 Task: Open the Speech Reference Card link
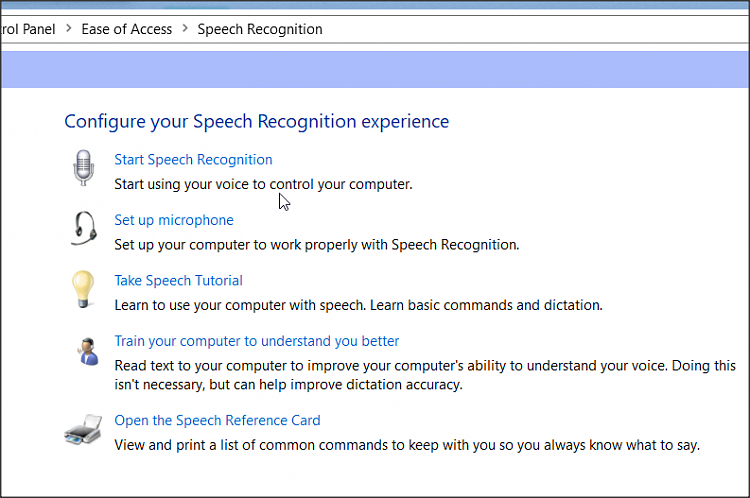pyautogui.click(x=217, y=421)
